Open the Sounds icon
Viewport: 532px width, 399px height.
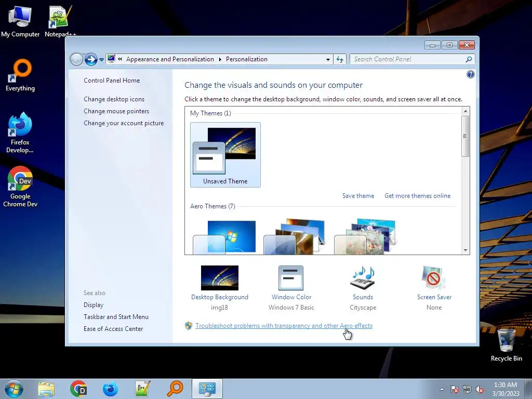pyautogui.click(x=362, y=278)
